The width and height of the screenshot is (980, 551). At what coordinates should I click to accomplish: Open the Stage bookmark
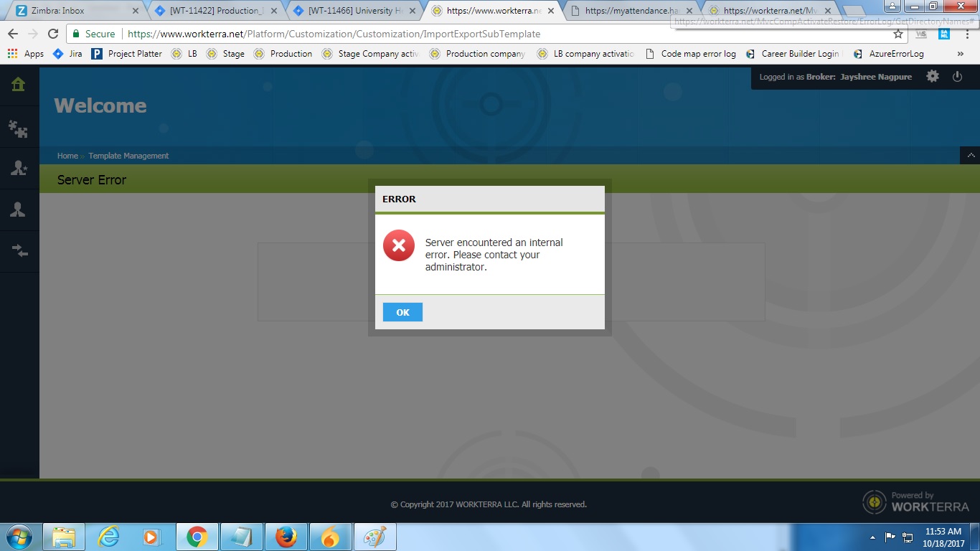pos(225,54)
